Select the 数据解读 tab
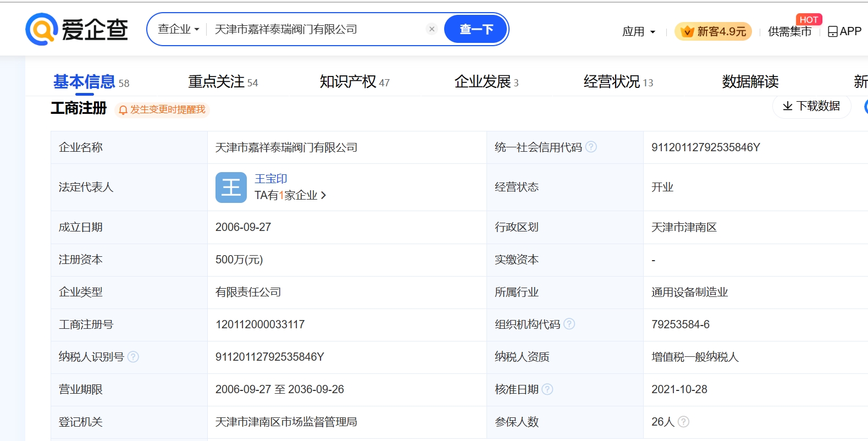Viewport: 868px width, 441px height. pos(750,82)
